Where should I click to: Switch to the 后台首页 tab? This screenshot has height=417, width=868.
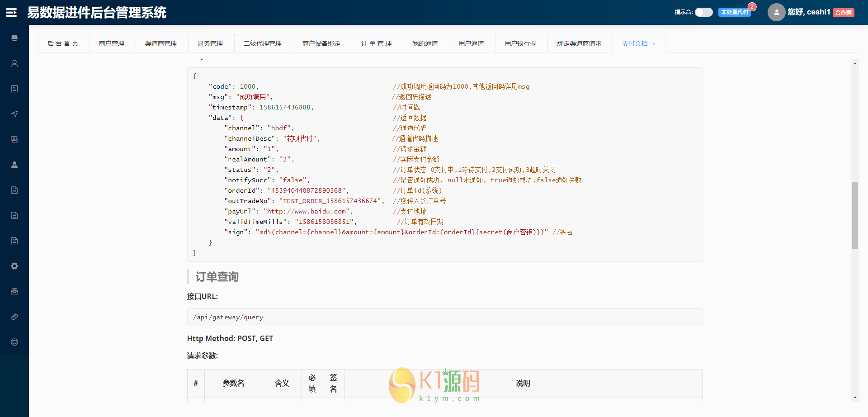click(x=63, y=43)
